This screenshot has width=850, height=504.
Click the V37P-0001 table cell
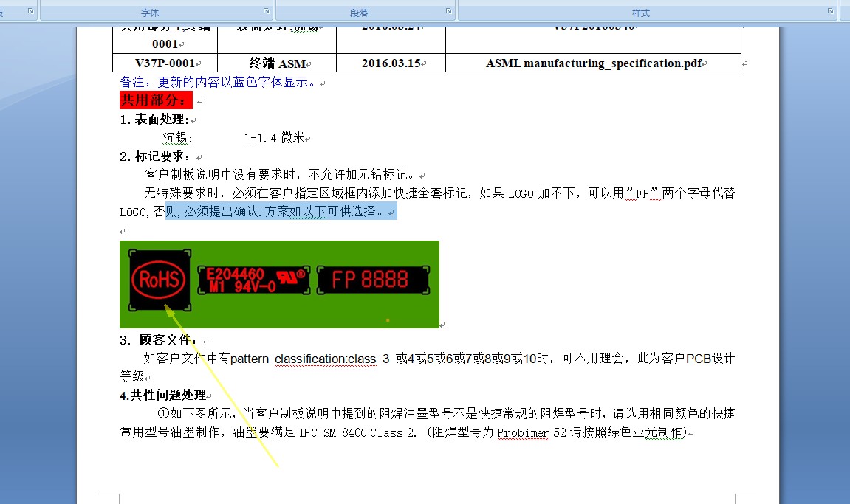(x=165, y=63)
